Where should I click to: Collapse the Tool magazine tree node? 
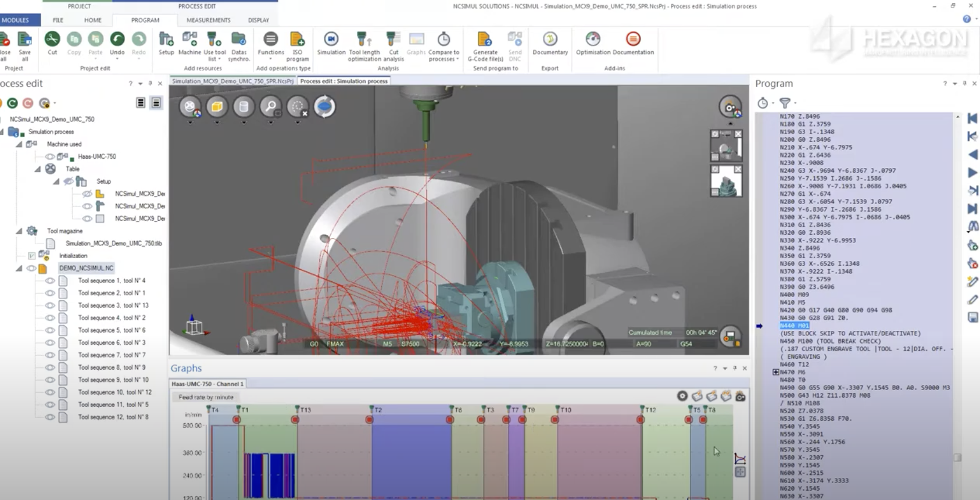[x=19, y=231]
